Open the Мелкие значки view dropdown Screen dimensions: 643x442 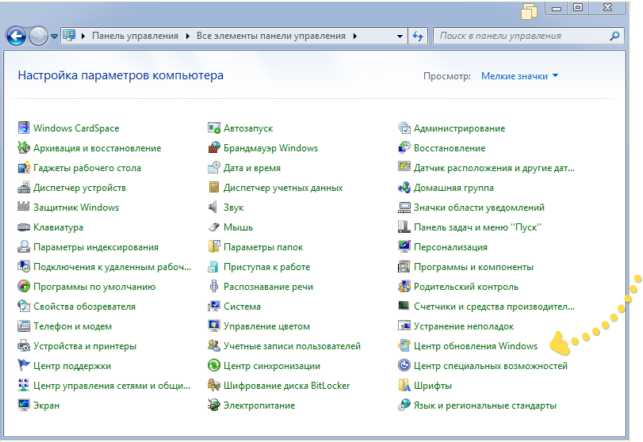(x=520, y=76)
